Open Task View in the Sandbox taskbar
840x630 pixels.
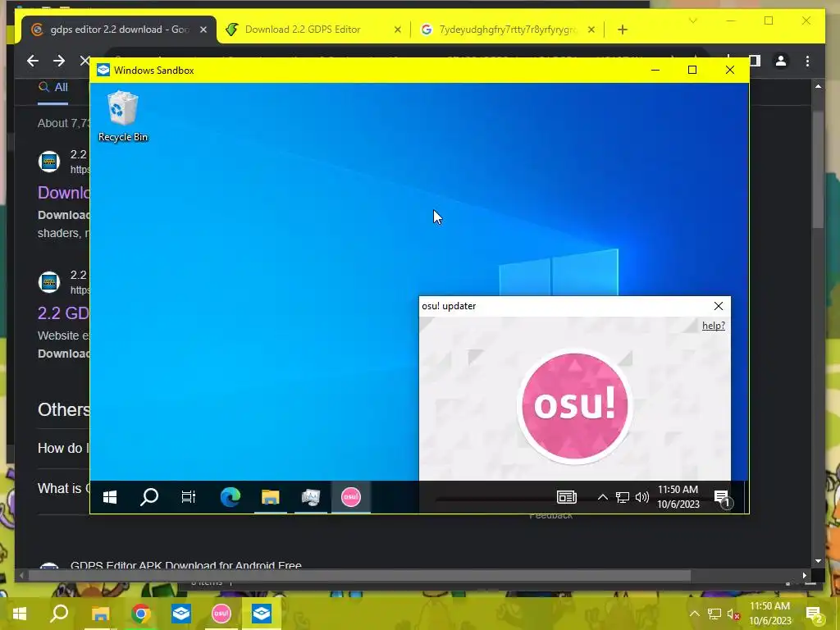(x=189, y=497)
